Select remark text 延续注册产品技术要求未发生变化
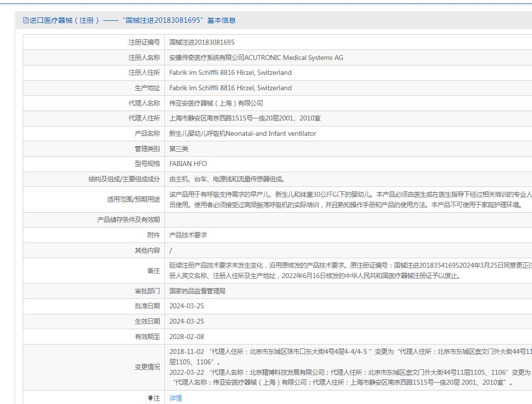 tap(351, 271)
